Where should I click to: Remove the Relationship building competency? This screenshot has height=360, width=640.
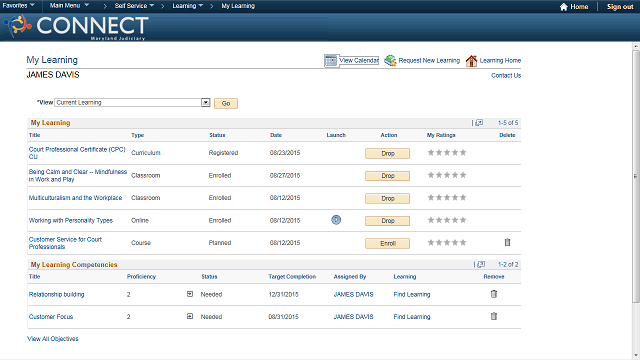(x=494, y=294)
